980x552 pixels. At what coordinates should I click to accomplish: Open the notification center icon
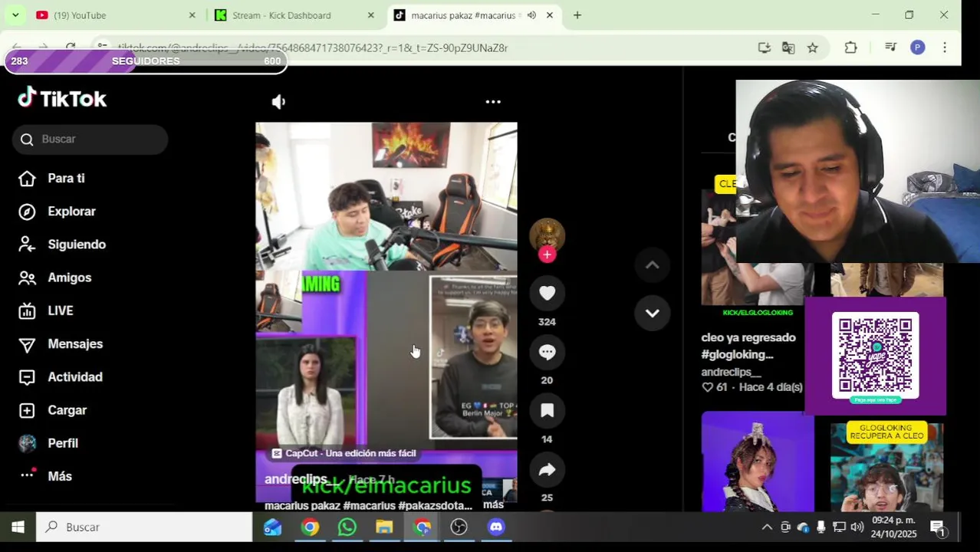pos(938,527)
